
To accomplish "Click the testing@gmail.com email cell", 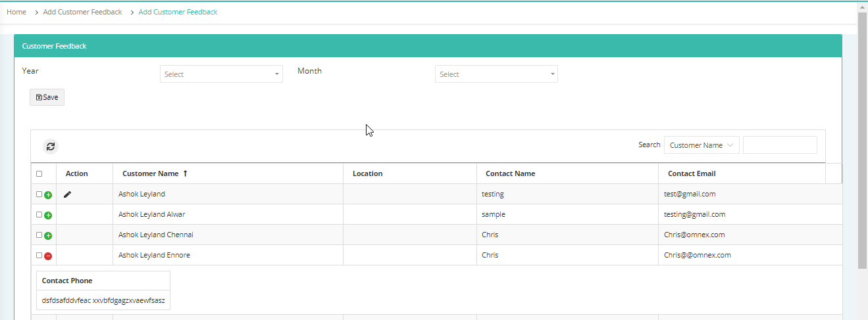I will [750, 214].
